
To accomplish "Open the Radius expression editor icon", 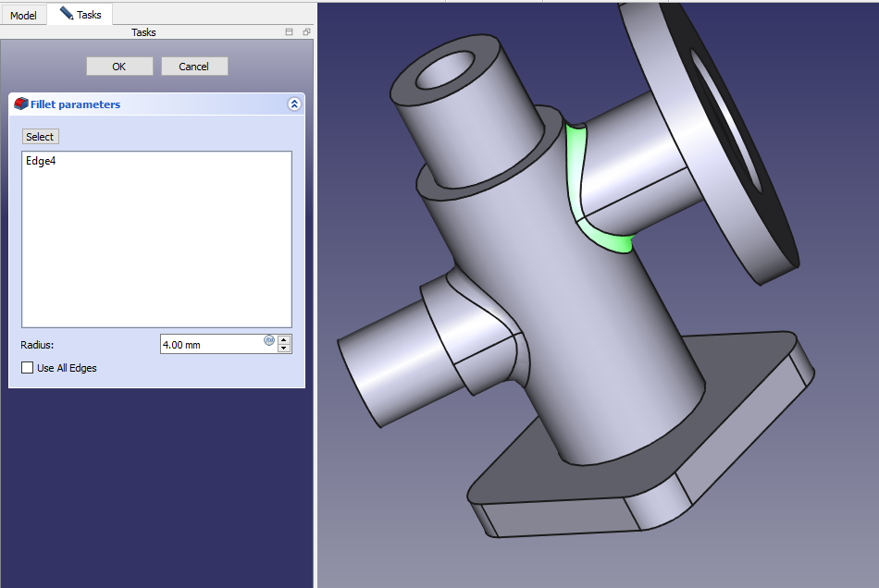I will tap(269, 340).
